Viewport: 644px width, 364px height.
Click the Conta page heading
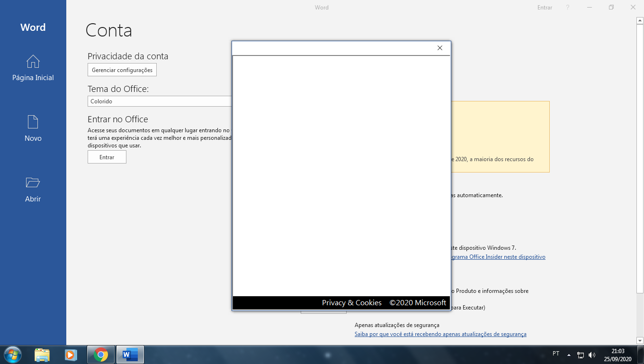click(109, 30)
